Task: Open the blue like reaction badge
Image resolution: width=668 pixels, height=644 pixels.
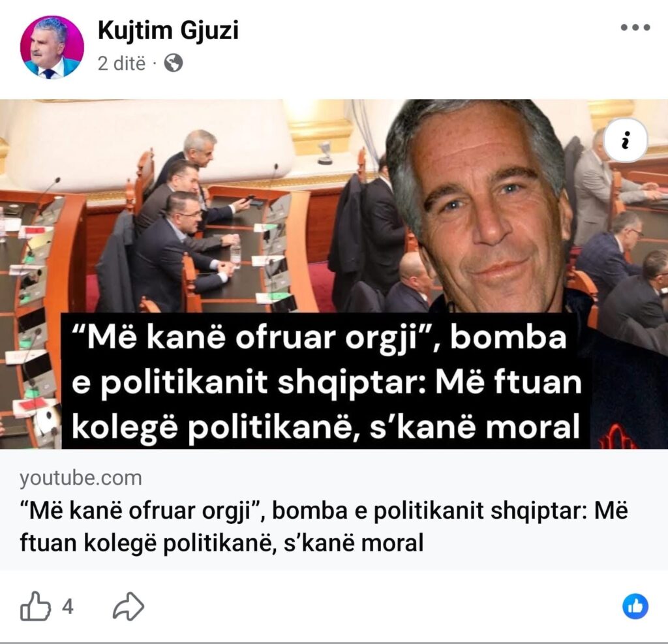Action: pyautogui.click(x=635, y=606)
